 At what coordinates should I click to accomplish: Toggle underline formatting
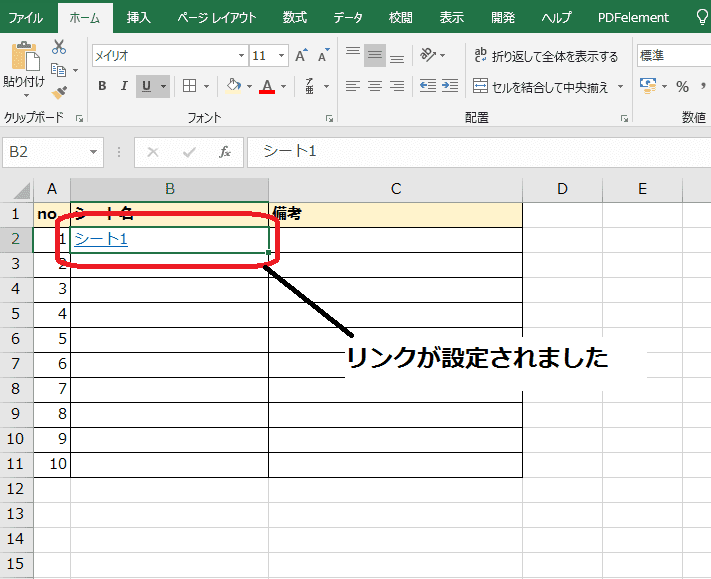[x=146, y=86]
